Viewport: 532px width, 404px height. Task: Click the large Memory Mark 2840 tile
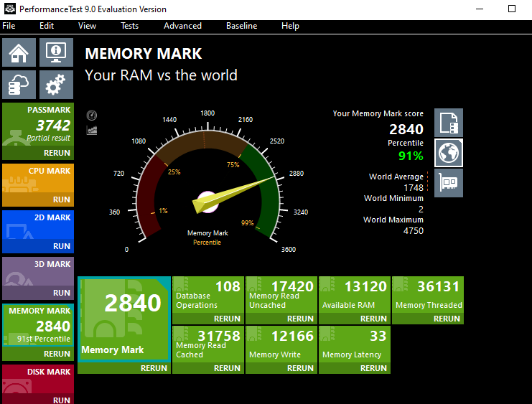124,319
